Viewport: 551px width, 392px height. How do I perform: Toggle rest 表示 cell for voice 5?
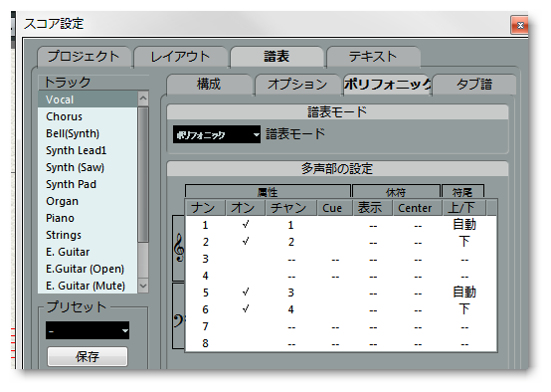click(x=373, y=293)
